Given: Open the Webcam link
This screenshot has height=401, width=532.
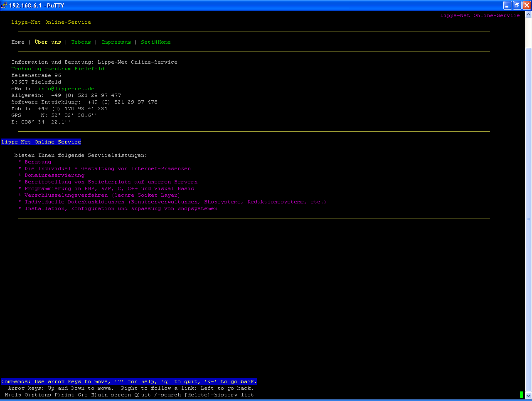Looking at the screenshot, I should pyautogui.click(x=81, y=42).
